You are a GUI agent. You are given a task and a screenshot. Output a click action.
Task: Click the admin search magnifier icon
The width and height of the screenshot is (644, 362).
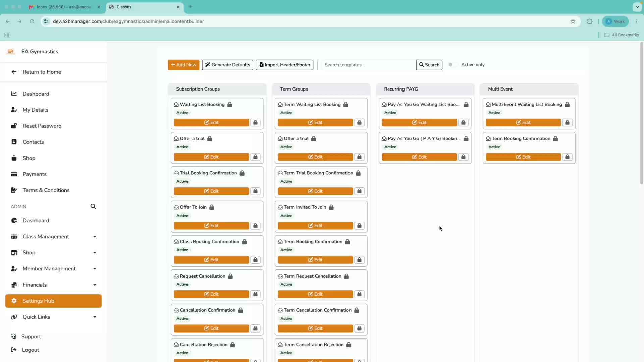click(x=93, y=206)
